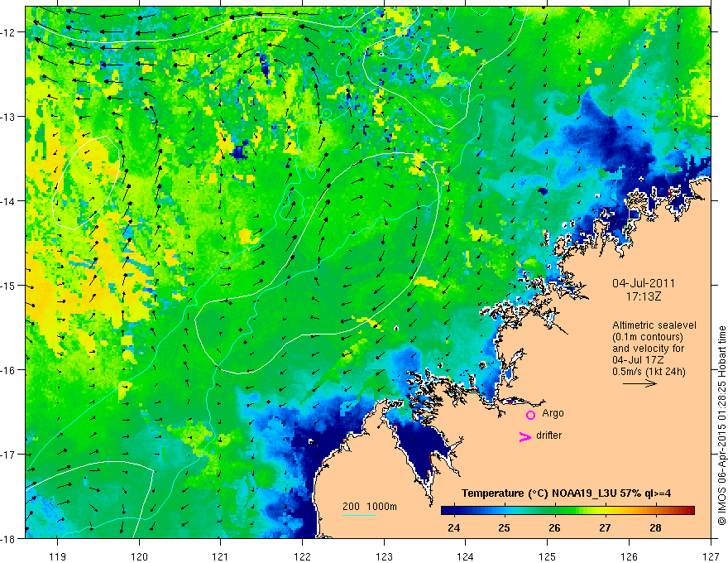The width and height of the screenshot is (728, 563).
Task: Click the latitude label -18
Action: [8, 539]
